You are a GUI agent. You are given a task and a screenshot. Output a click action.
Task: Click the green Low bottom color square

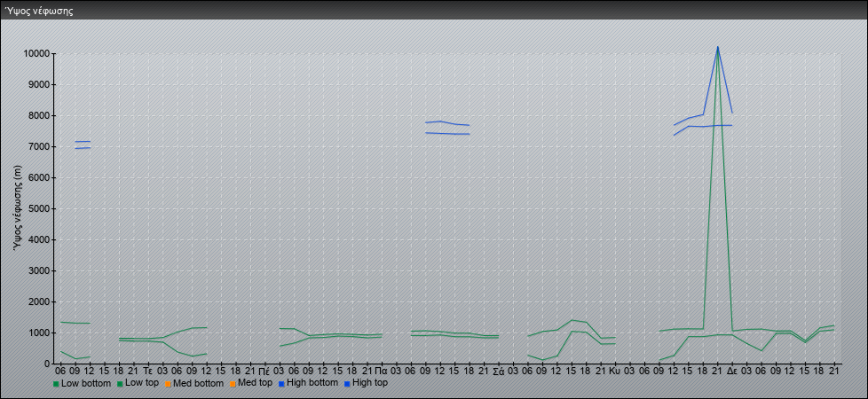[x=56, y=384]
